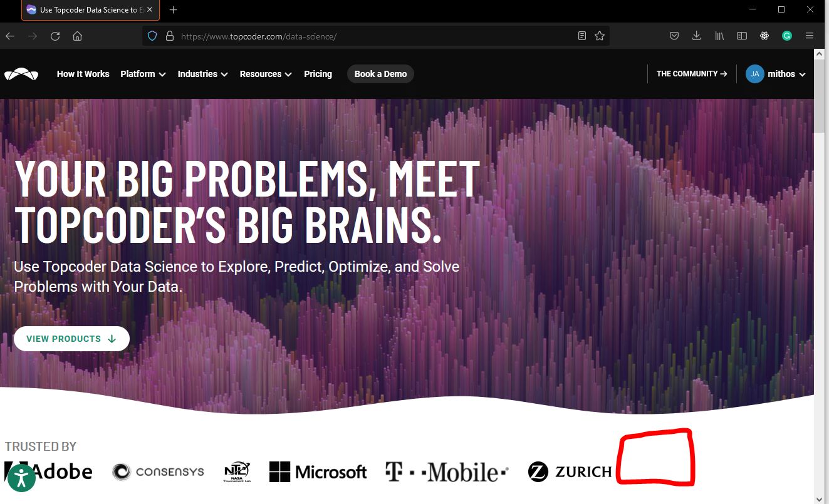Image resolution: width=829 pixels, height=504 pixels.
Task: Click the address bar URL field
Action: click(376, 36)
